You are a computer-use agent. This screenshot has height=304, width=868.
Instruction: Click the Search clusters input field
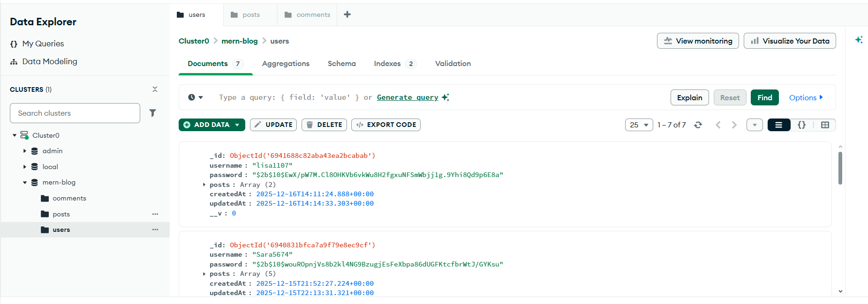coord(75,113)
